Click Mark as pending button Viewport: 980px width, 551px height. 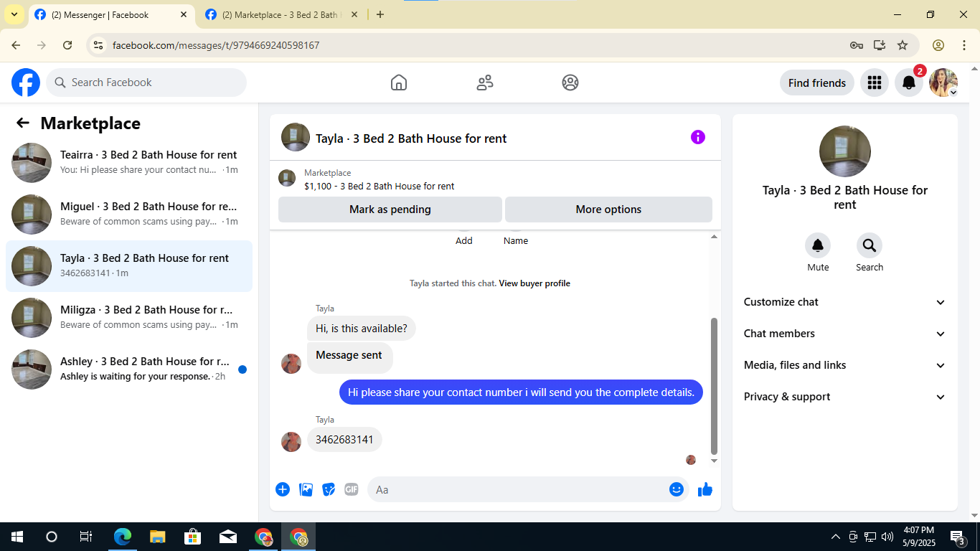(390, 209)
